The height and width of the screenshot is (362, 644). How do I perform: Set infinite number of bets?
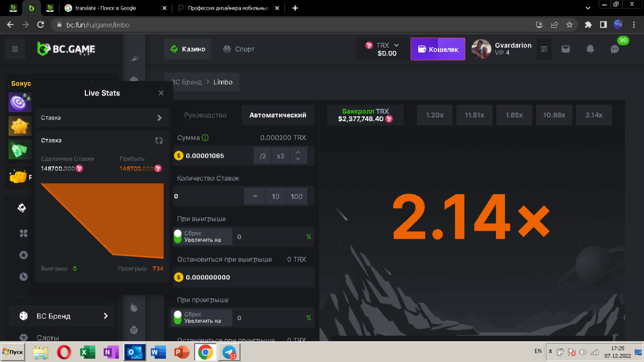tap(255, 196)
